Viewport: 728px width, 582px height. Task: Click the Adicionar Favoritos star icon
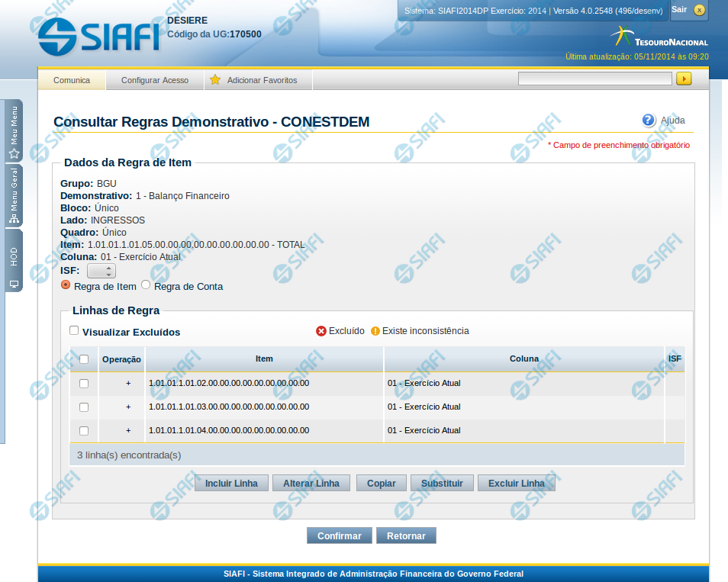click(x=215, y=80)
